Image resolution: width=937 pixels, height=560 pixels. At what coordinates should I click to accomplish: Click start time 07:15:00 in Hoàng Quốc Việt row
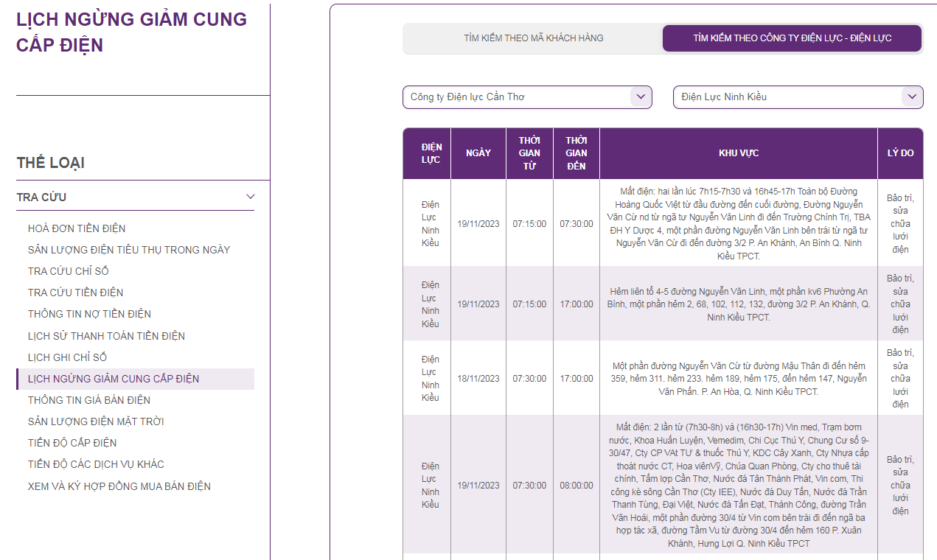(x=529, y=224)
